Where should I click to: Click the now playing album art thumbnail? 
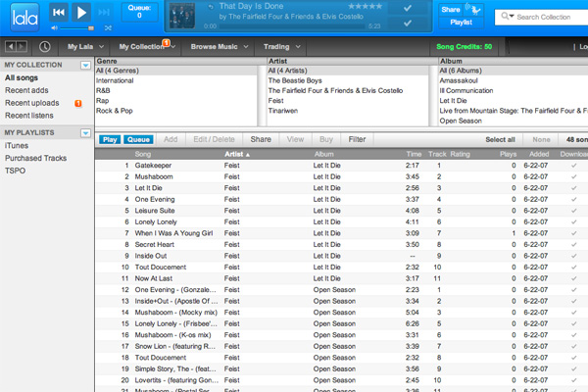182,16
